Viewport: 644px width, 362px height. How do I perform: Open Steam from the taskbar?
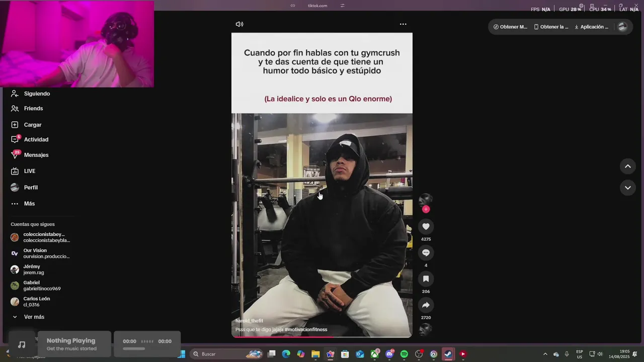tap(448, 354)
